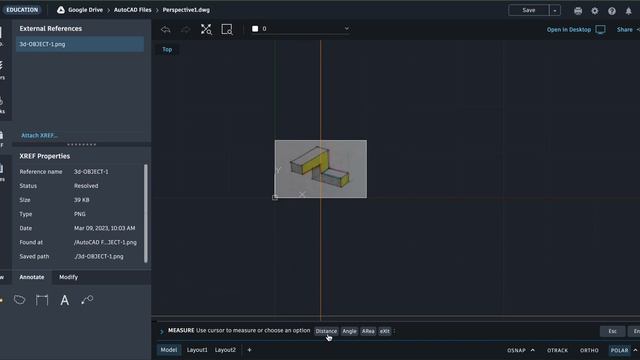Click the Redo arrow icon
640x360 pixels.
185,29
